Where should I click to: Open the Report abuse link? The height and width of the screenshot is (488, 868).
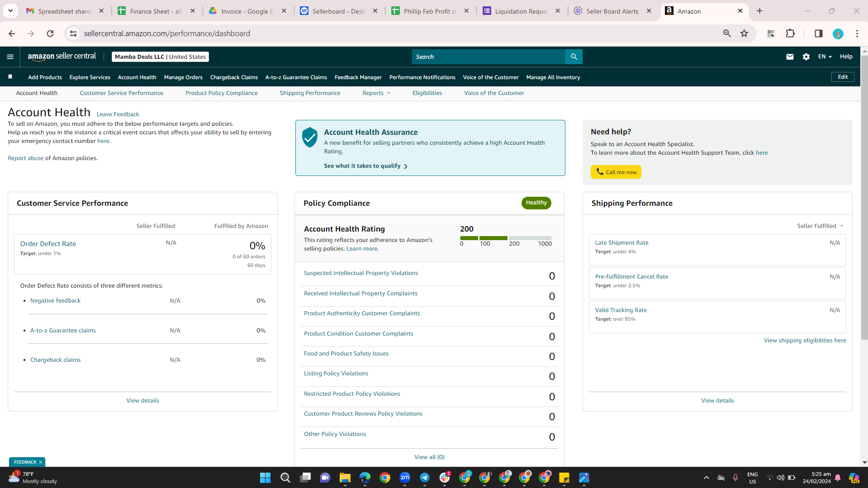point(25,158)
